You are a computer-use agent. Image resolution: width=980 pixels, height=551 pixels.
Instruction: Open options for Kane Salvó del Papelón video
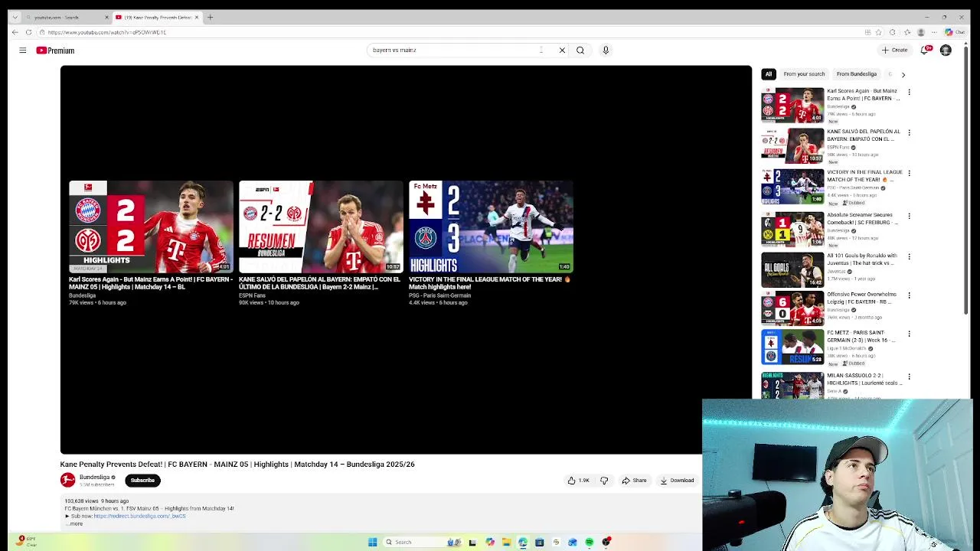tap(909, 132)
